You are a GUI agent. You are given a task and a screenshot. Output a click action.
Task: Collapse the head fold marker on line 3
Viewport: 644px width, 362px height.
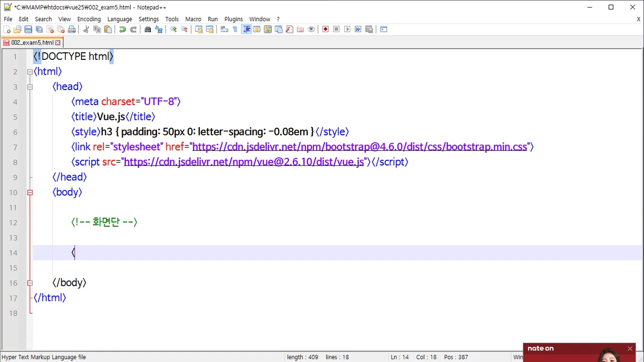[x=30, y=87]
